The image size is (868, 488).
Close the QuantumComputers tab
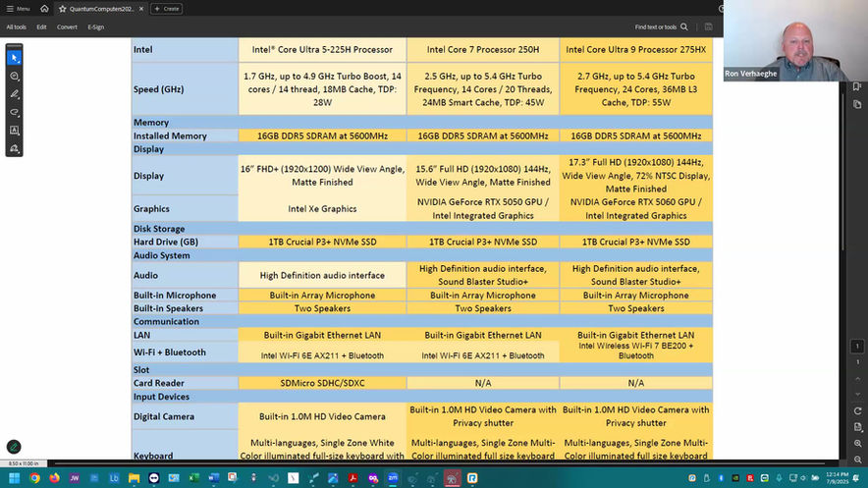[141, 9]
